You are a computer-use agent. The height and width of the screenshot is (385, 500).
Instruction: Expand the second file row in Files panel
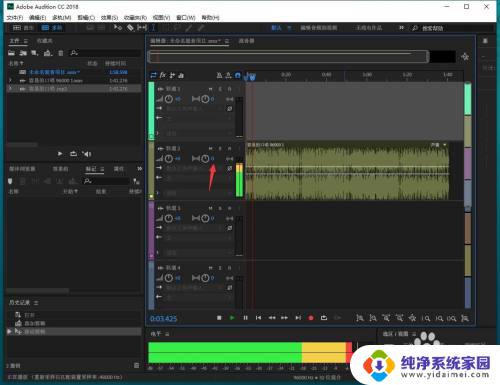tap(10, 80)
